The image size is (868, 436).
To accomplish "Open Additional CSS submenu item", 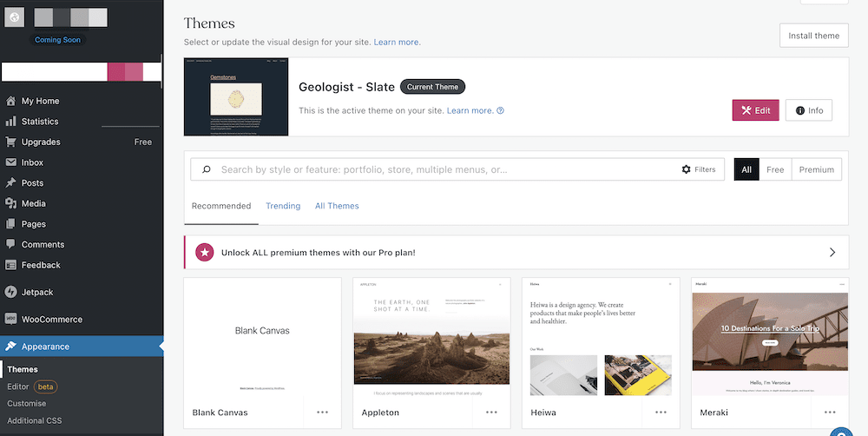I will 35,421.
